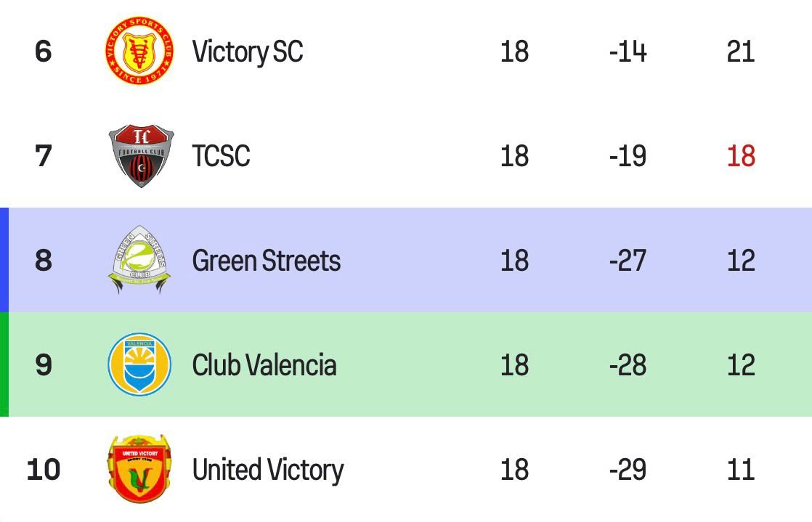Viewport: 812px width, 522px height.
Task: Click the blue marker on Green Streets row
Action: pos(4,260)
